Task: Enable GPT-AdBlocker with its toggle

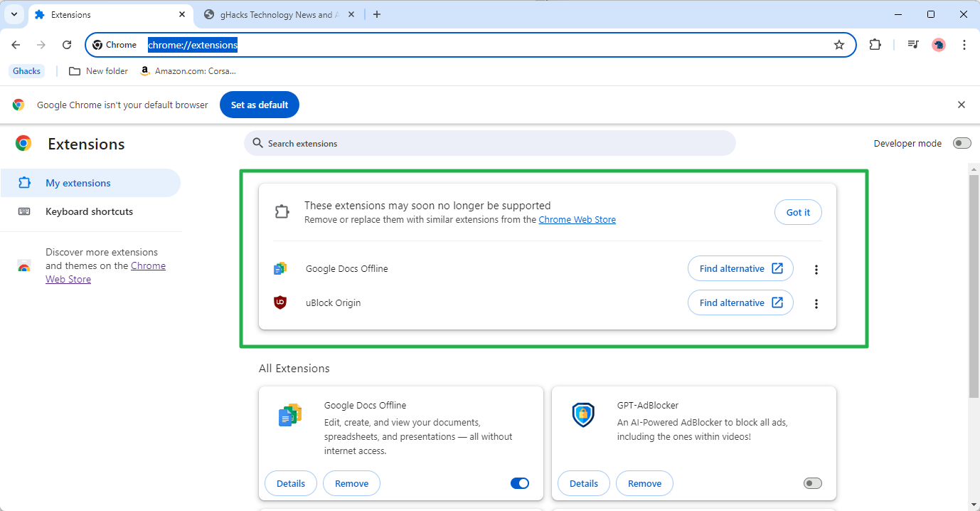Action: coord(813,483)
